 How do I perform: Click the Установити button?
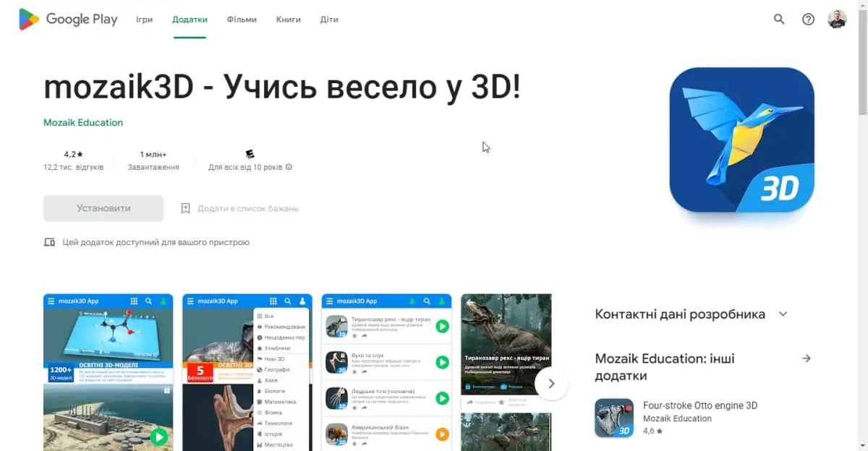click(103, 208)
